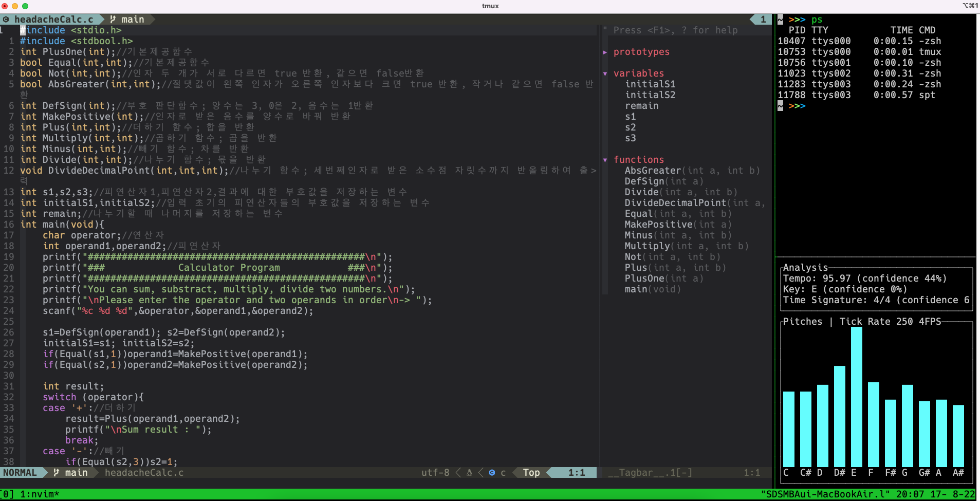
Task: Collapse the variables section in Tagbar
Action: tap(605, 73)
